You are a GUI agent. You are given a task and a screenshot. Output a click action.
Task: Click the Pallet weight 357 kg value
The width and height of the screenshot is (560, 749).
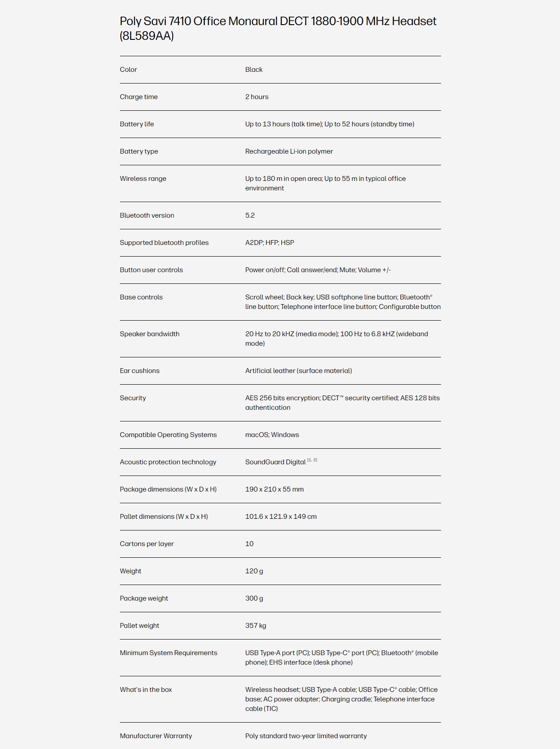(255, 626)
